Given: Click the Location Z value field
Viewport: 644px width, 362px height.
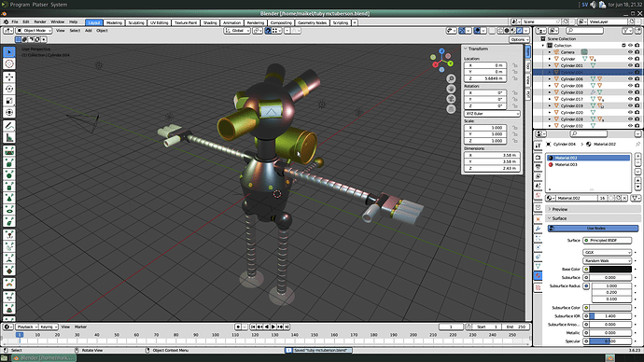Looking at the screenshot, I should pyautogui.click(x=485, y=78).
